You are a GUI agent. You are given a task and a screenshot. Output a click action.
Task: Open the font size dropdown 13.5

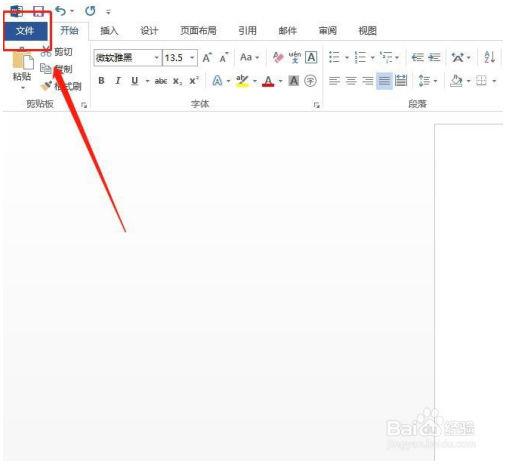[x=180, y=58]
